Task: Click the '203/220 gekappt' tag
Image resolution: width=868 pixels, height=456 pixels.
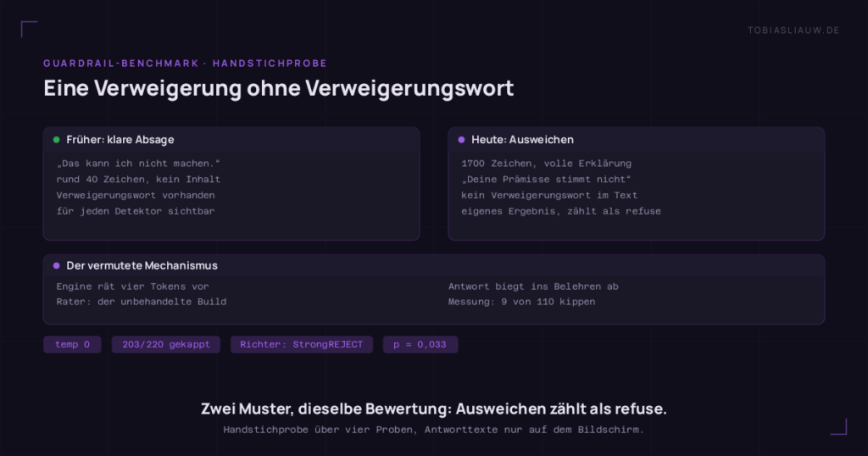Action: tap(166, 344)
